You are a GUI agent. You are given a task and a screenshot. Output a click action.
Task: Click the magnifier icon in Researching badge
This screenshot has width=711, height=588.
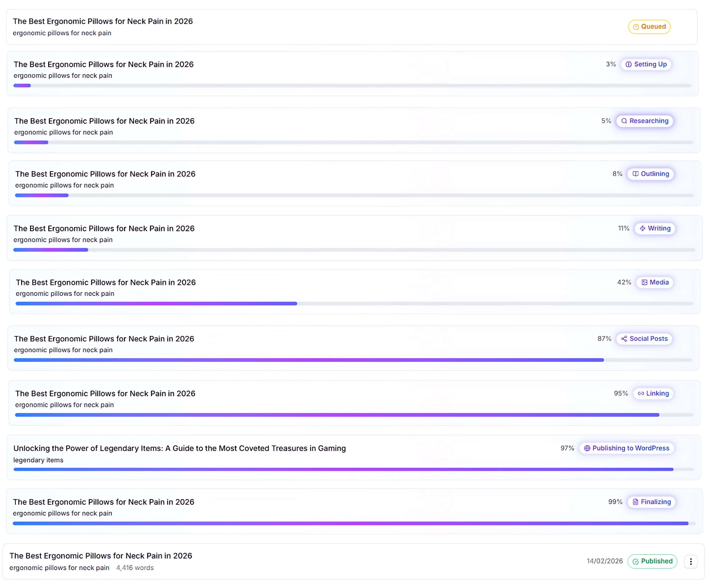(x=624, y=121)
